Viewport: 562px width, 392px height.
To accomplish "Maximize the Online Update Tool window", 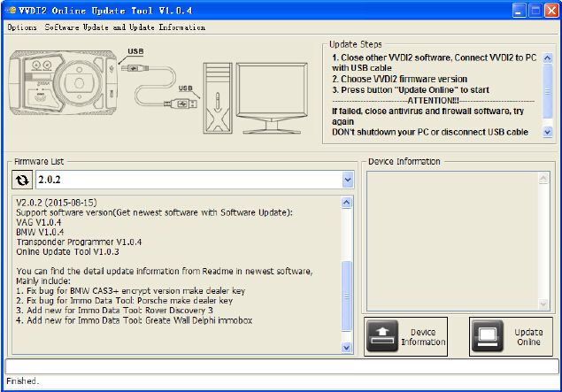I will pyautogui.click(x=535, y=11).
